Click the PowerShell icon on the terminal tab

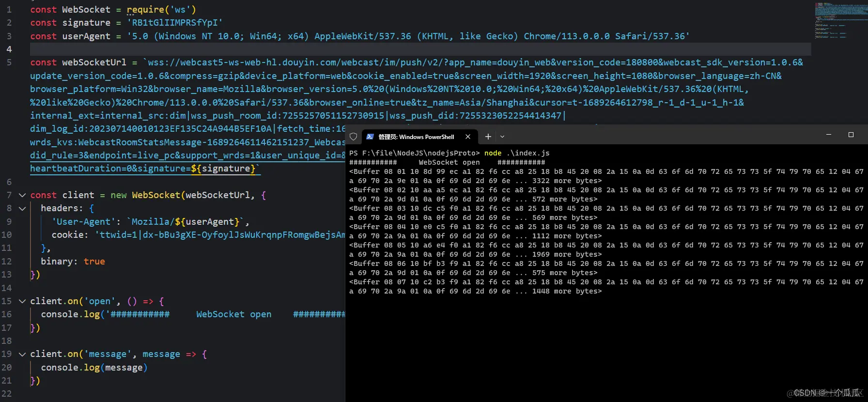(x=370, y=137)
